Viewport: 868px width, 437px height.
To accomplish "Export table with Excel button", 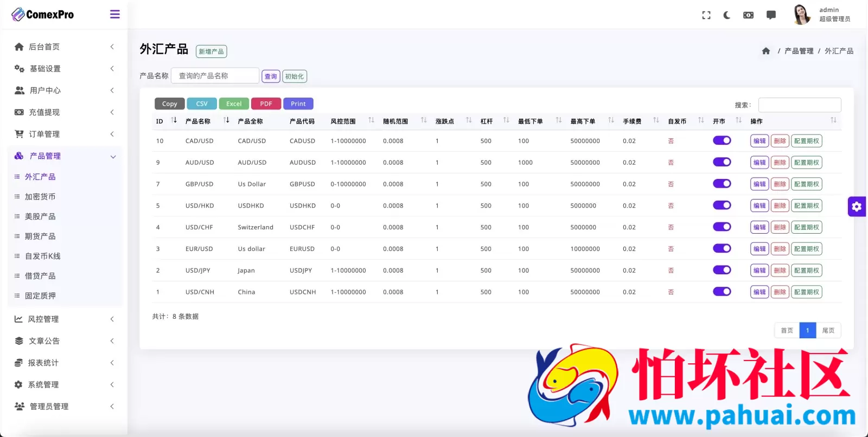I will click(234, 104).
